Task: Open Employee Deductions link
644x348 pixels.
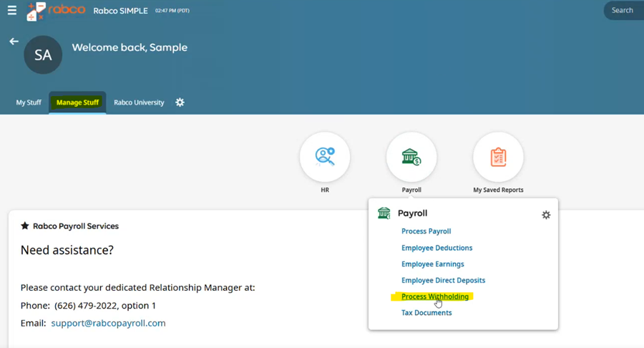Action: coord(436,248)
